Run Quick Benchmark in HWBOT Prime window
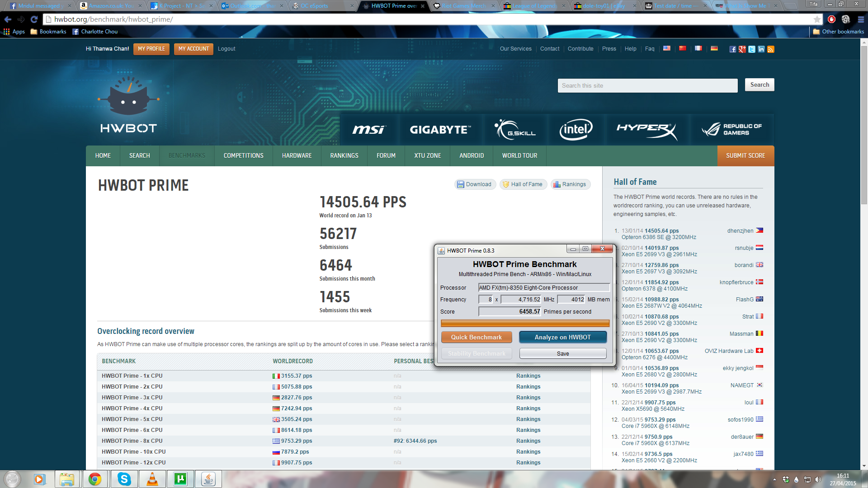The width and height of the screenshot is (868, 488). pyautogui.click(x=476, y=337)
